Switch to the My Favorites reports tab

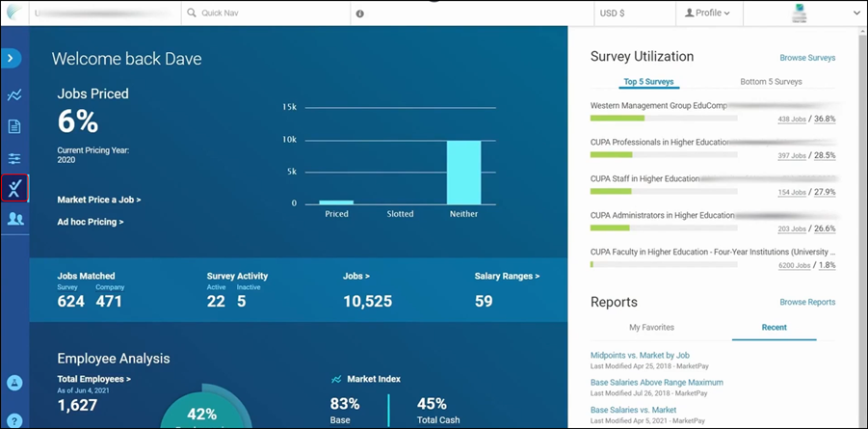coord(651,328)
